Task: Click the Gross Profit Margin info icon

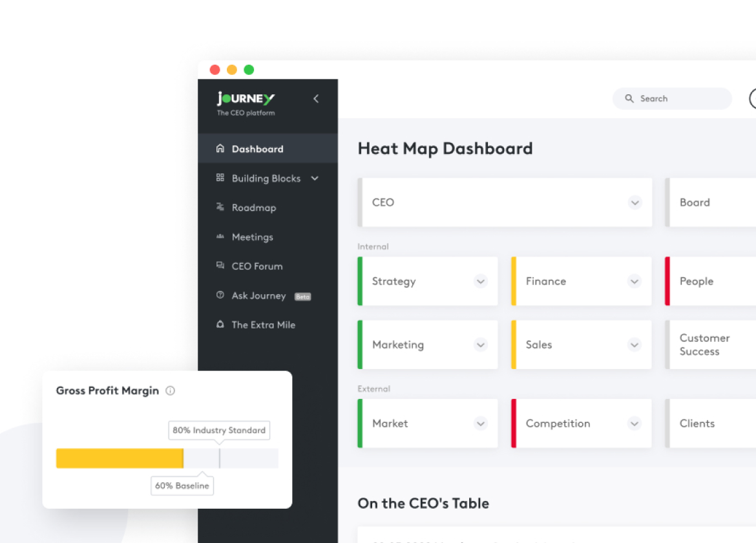Action: pos(170,390)
